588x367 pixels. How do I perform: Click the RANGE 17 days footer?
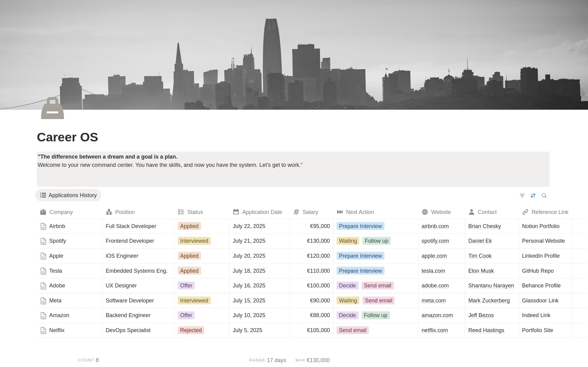(x=268, y=360)
